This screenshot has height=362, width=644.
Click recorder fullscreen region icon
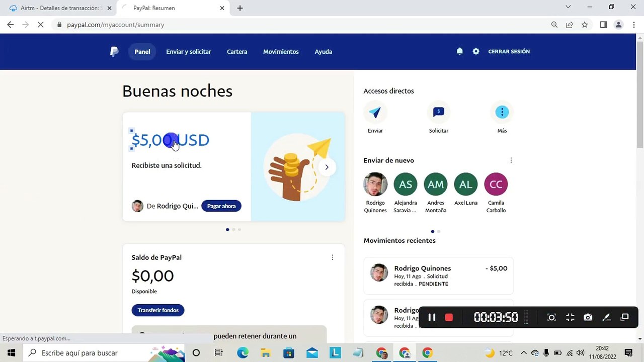pyautogui.click(x=570, y=317)
